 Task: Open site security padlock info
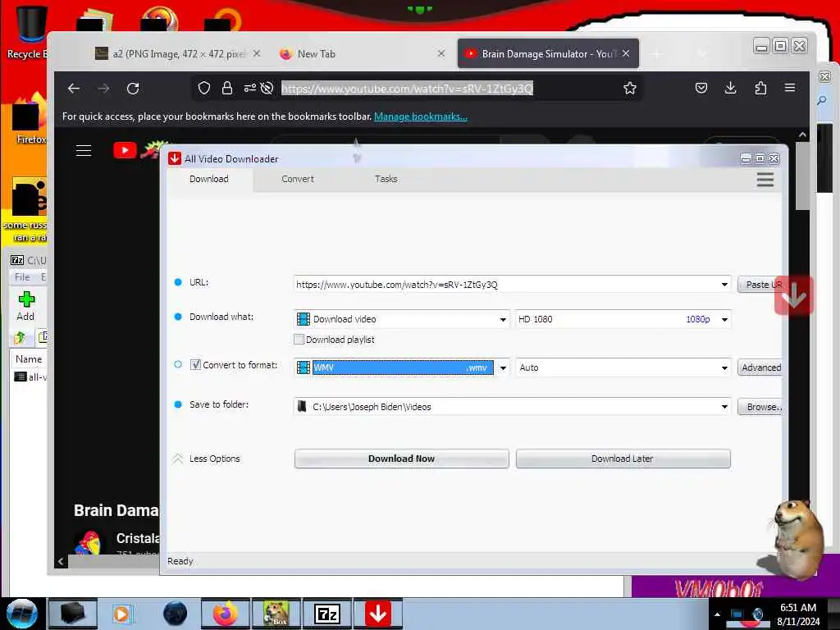(x=227, y=88)
